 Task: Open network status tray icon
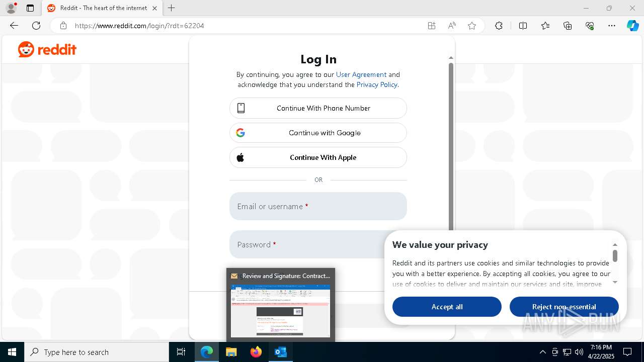pos(567,352)
